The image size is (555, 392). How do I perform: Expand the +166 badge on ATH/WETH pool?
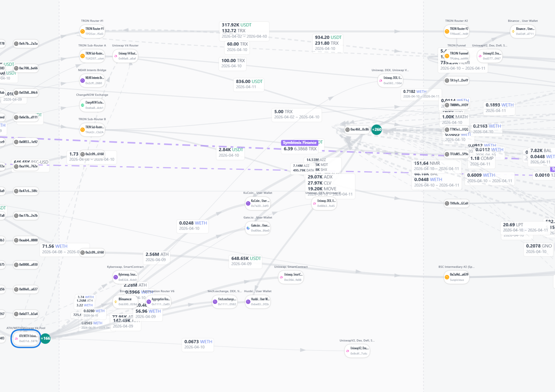pyautogui.click(x=45, y=338)
